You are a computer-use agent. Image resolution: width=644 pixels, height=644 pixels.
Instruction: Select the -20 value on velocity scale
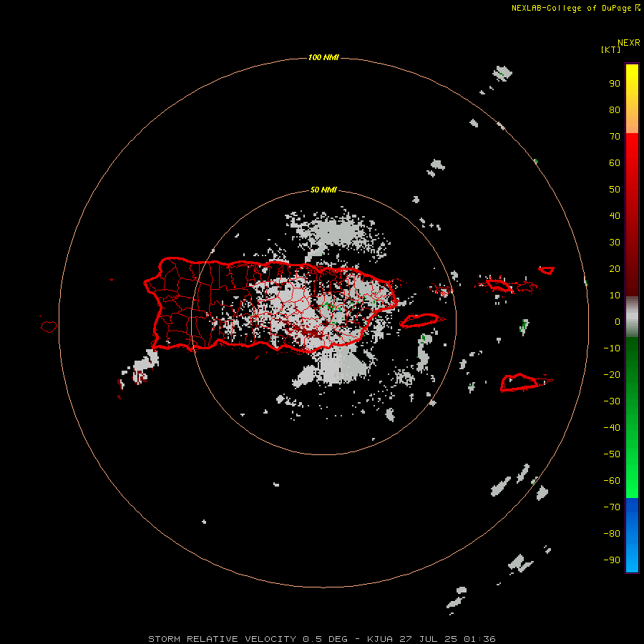click(x=612, y=375)
